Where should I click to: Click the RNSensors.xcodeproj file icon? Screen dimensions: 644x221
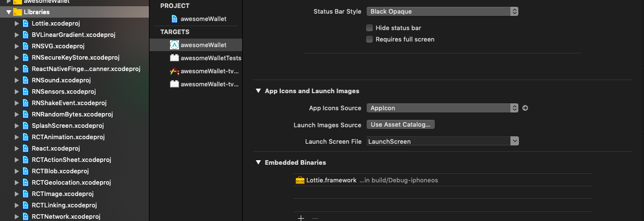pos(26,91)
